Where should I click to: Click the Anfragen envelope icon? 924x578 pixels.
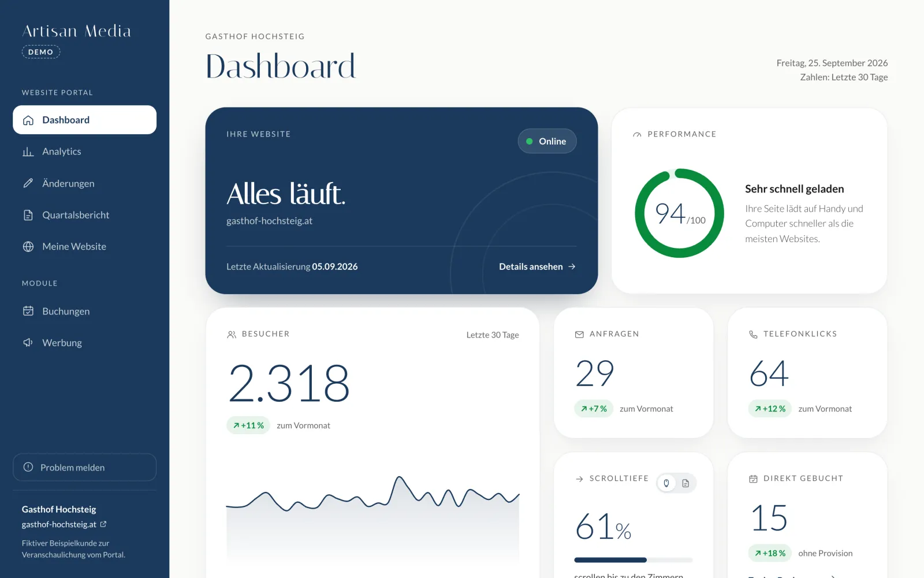[579, 335]
